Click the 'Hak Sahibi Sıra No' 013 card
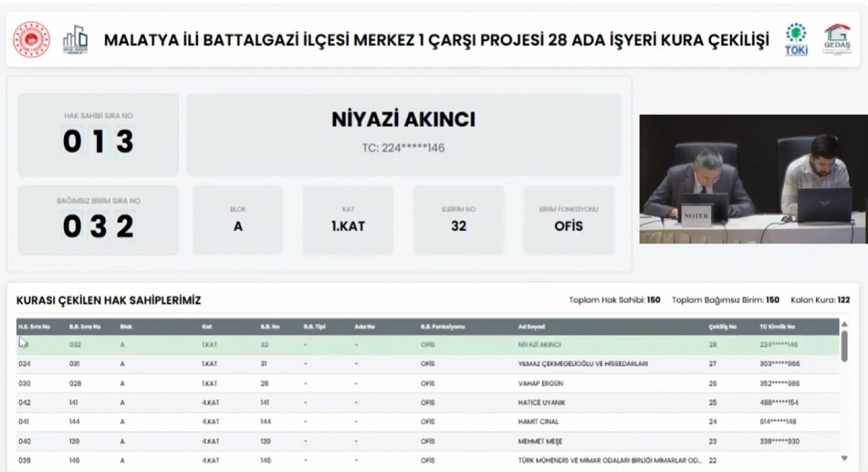 click(x=99, y=135)
